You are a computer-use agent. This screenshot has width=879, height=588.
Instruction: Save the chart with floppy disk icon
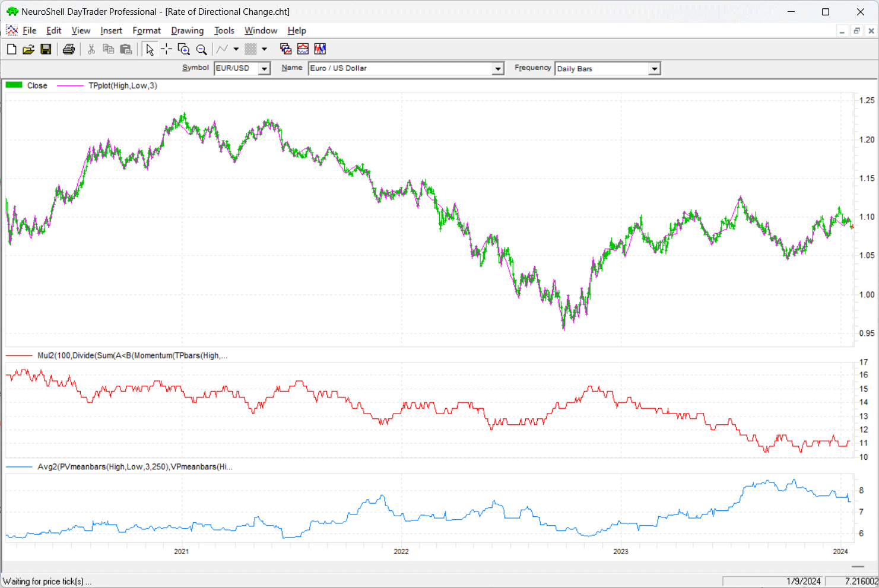(x=46, y=49)
